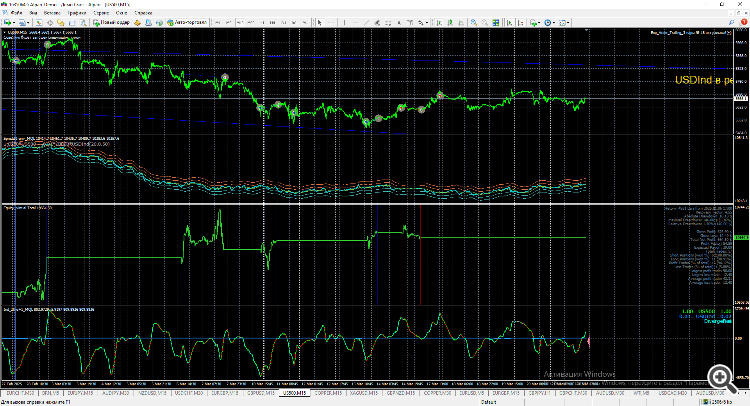Zoom out the chart
This screenshot has height=406, width=750.
click(485, 22)
